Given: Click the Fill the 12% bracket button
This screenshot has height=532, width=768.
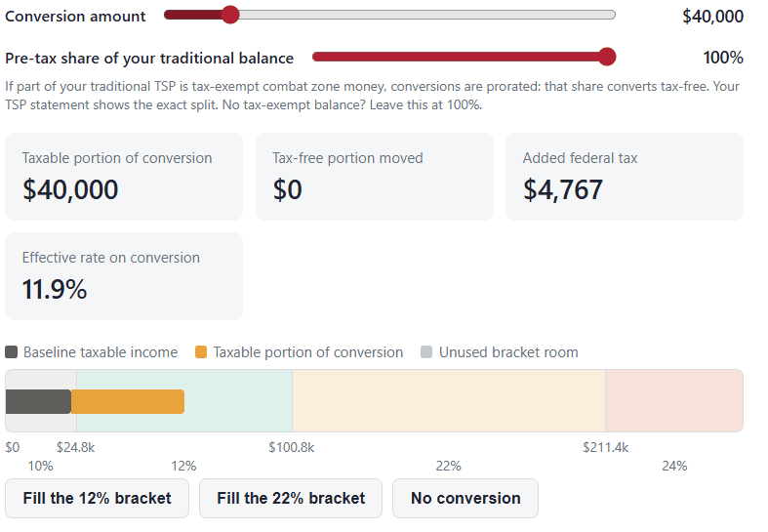Looking at the screenshot, I should [x=97, y=498].
